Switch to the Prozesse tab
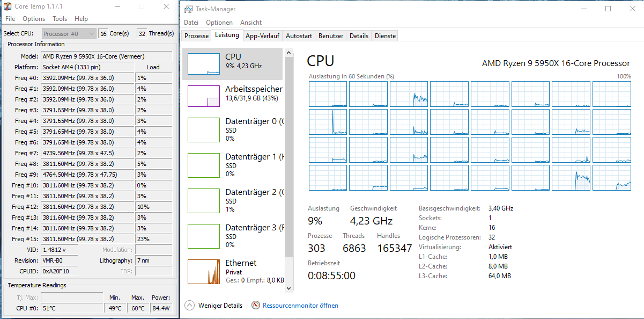 tap(196, 36)
